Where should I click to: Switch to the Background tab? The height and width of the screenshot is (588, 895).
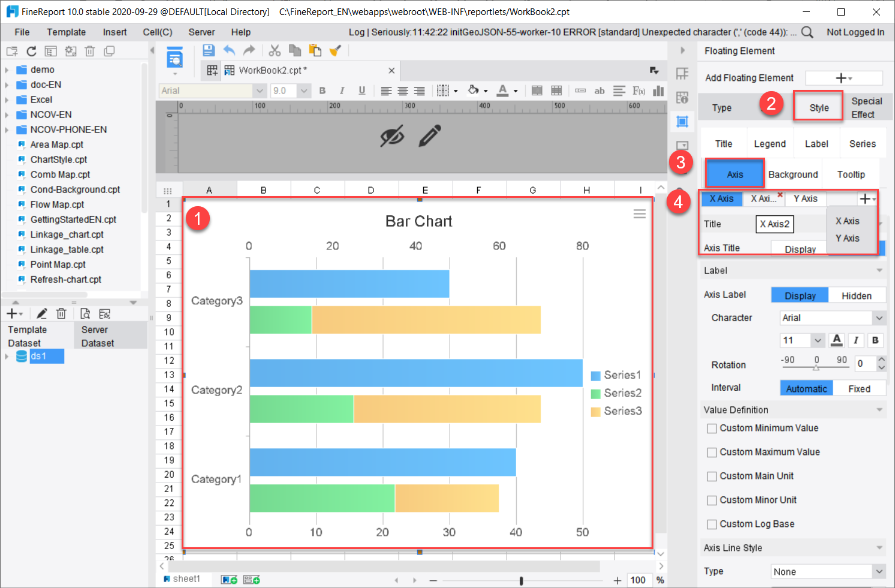coord(792,174)
